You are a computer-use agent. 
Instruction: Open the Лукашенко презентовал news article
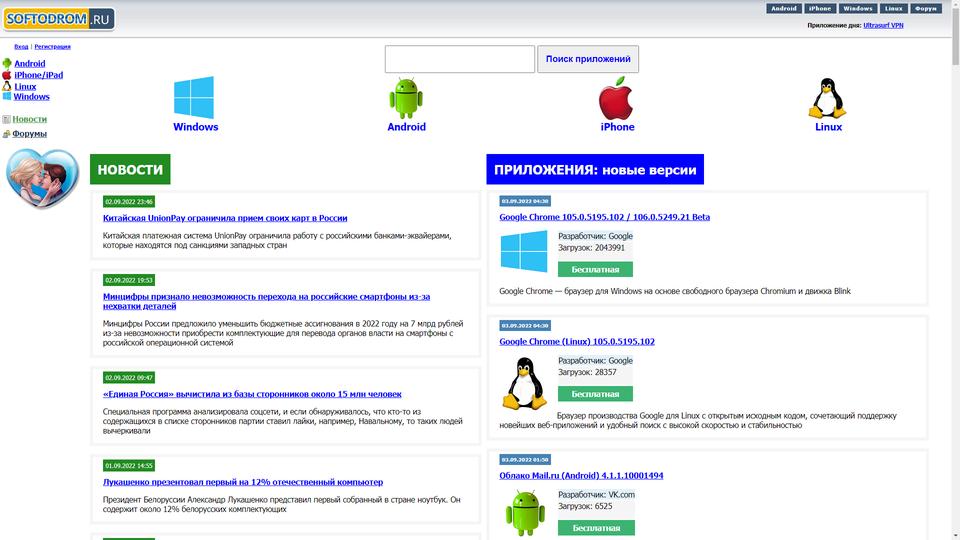[x=242, y=482]
